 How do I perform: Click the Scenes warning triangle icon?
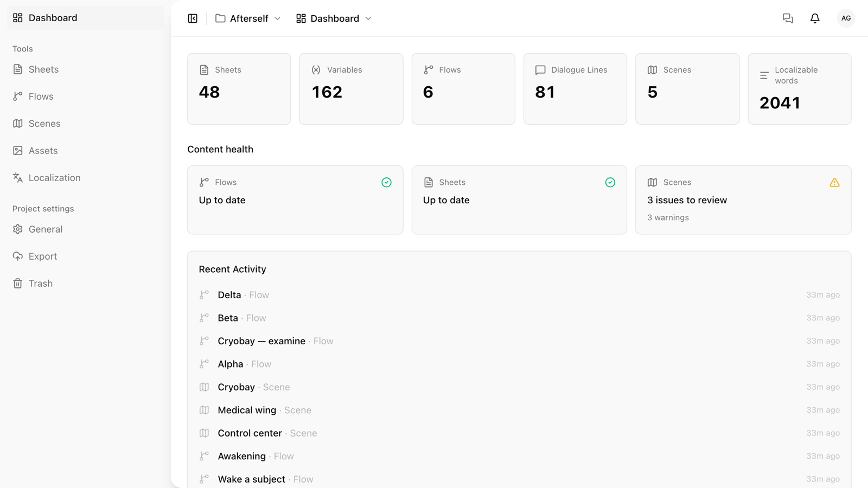tap(834, 183)
